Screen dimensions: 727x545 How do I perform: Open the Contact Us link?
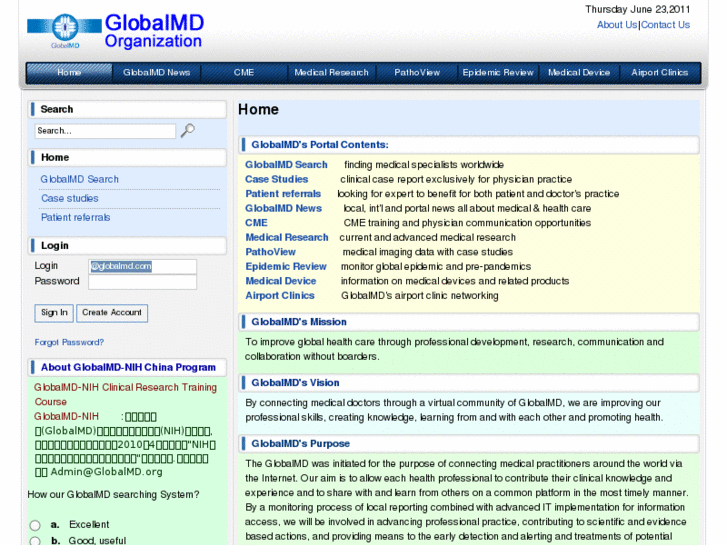(665, 25)
